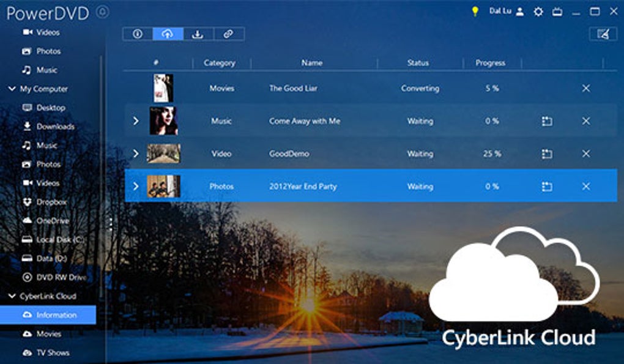This screenshot has width=624, height=364.
Task: Sort by Status column header
Action: pyautogui.click(x=418, y=63)
